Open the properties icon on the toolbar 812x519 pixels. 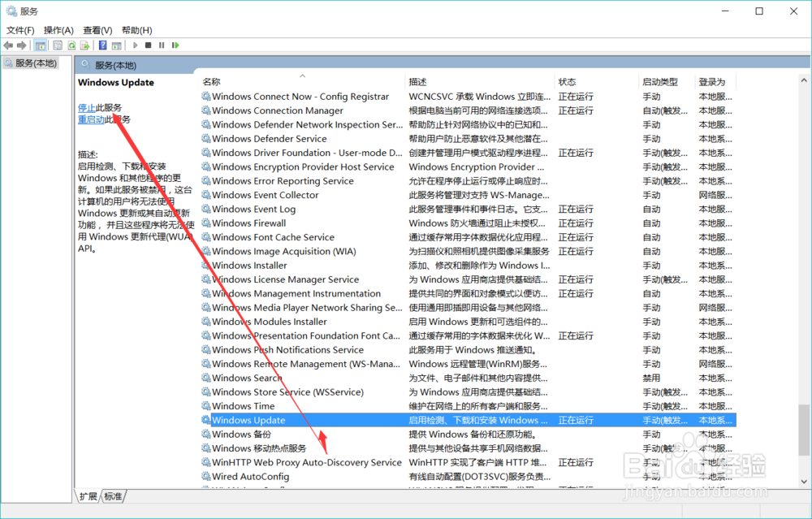57,45
